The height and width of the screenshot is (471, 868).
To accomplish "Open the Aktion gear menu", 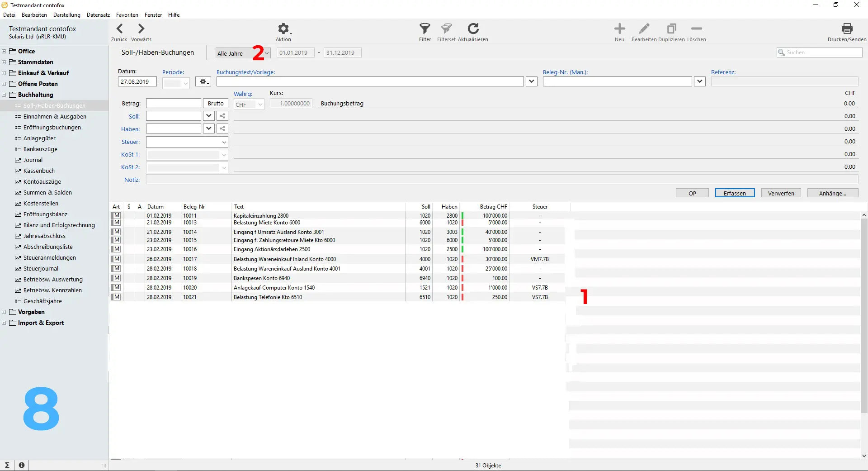I will tap(283, 29).
